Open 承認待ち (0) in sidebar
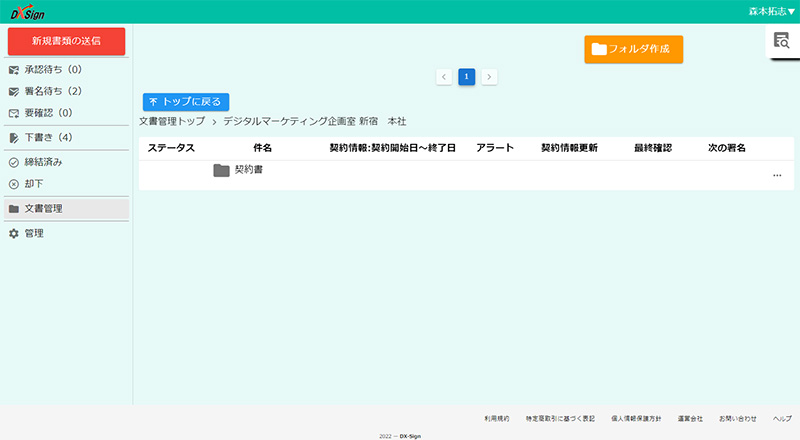 [x=66, y=69]
